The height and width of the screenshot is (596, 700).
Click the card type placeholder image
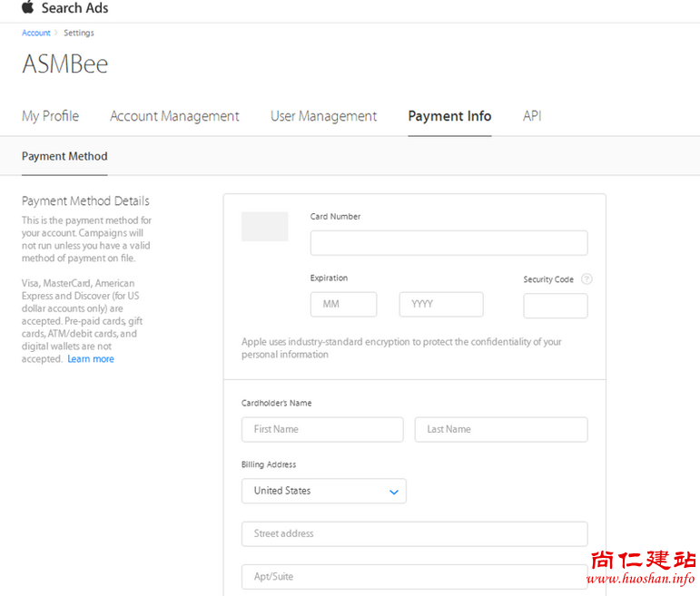coord(265,227)
